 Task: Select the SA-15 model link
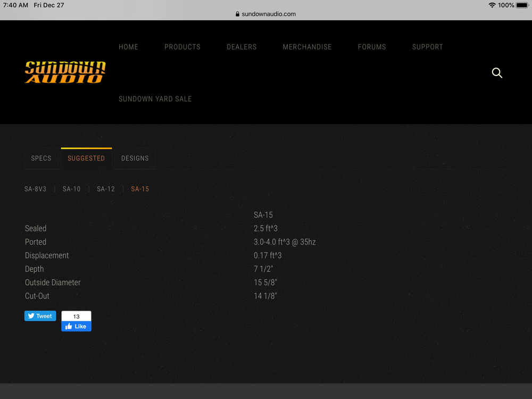click(140, 189)
